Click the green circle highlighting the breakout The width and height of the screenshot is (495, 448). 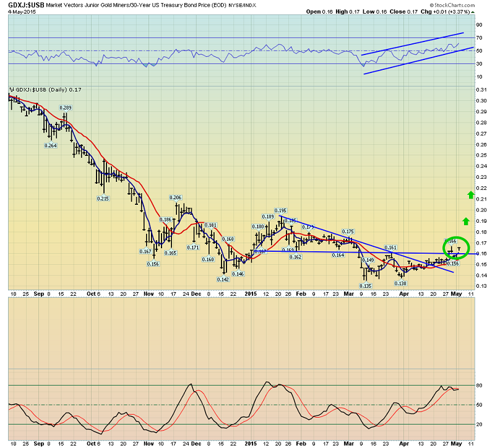457,248
